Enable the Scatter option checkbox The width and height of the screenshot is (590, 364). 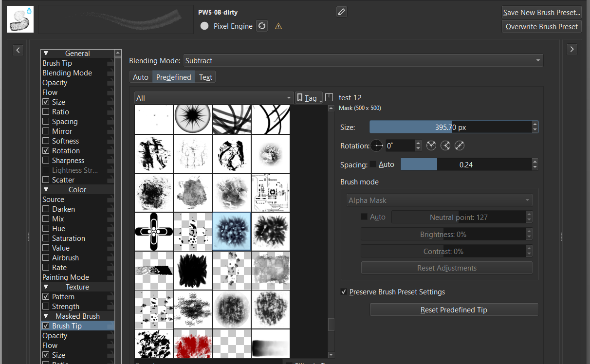(x=46, y=180)
